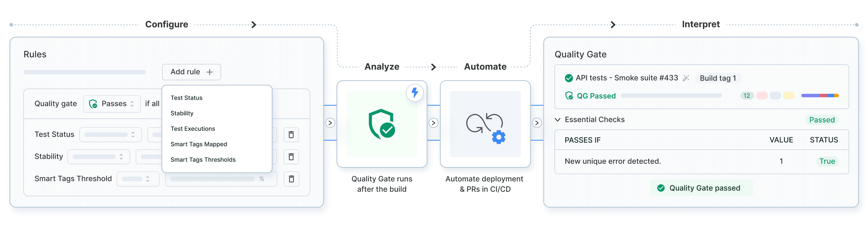Open the Passes quality gate dropdown
This screenshot has height=237, width=868.
coord(112,104)
